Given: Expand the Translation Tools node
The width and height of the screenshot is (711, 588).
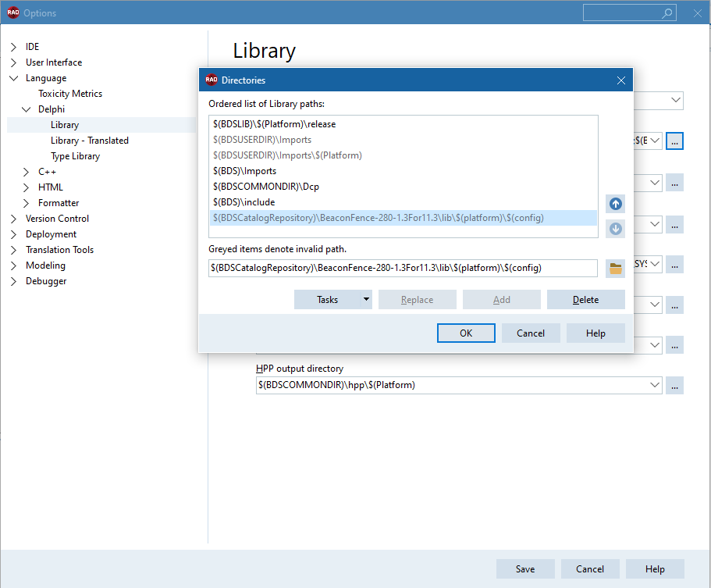Looking at the screenshot, I should click(x=13, y=250).
